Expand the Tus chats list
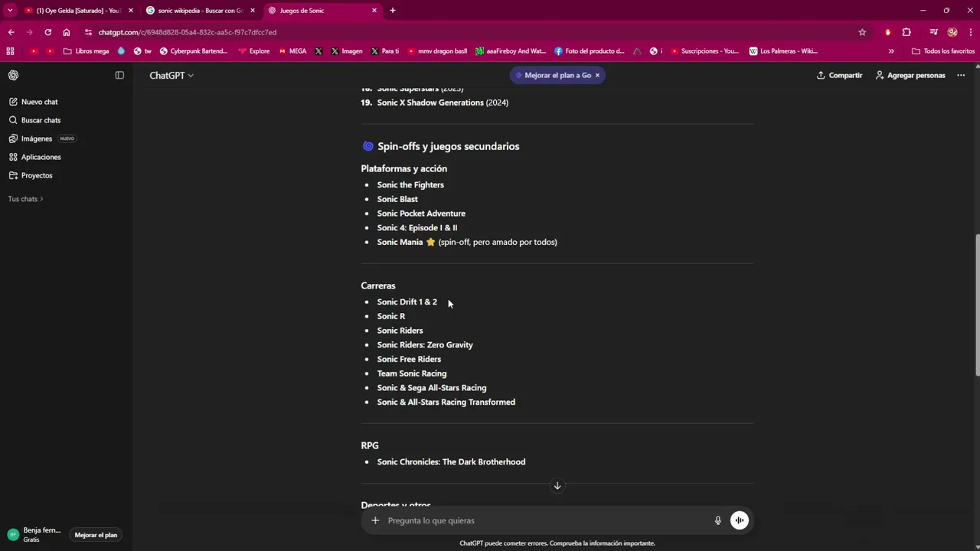980x551 pixels. 25,199
